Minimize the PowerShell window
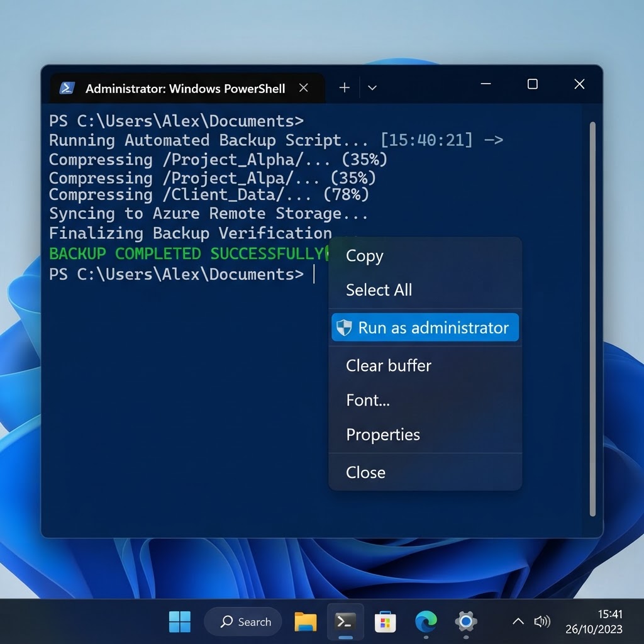Image resolution: width=644 pixels, height=644 pixels. click(x=486, y=84)
